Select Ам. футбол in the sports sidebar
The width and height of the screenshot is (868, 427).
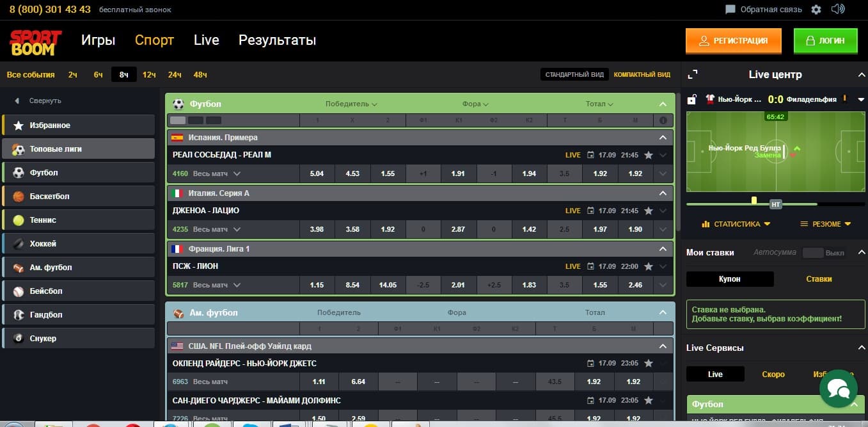[x=79, y=268]
